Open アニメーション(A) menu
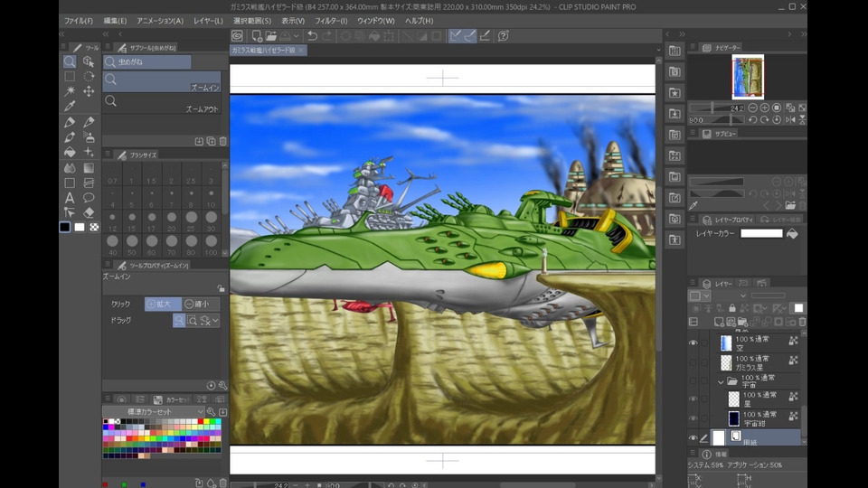 pyautogui.click(x=160, y=21)
